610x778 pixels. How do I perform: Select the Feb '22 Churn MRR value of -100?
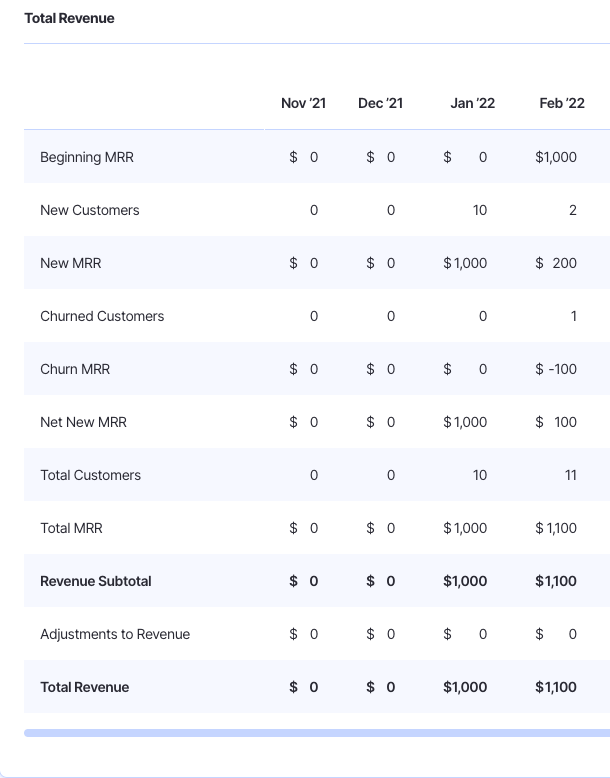[x=557, y=369]
